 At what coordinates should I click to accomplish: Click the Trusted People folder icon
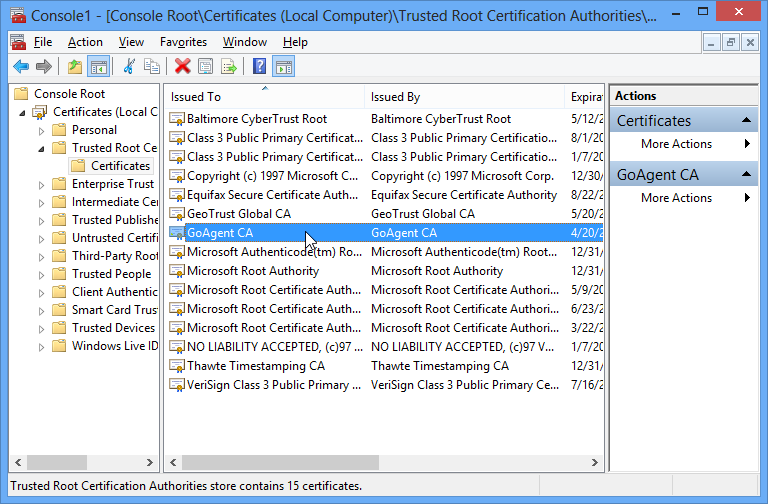[59, 274]
